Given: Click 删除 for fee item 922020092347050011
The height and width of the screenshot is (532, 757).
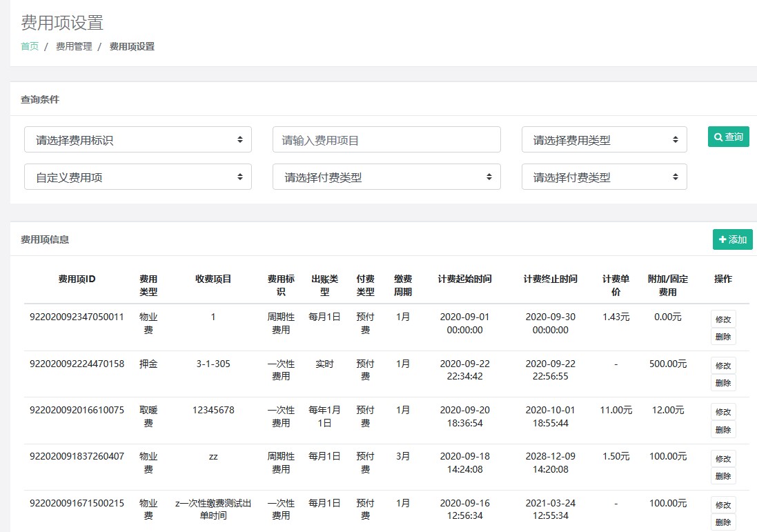Looking at the screenshot, I should 723,337.
